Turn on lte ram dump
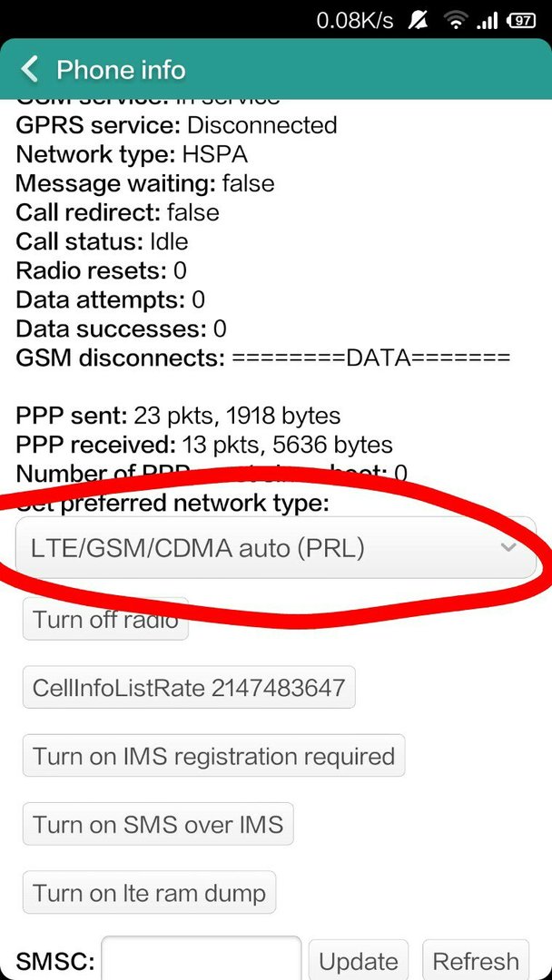Screen dimensions: 552x980 coord(150,893)
